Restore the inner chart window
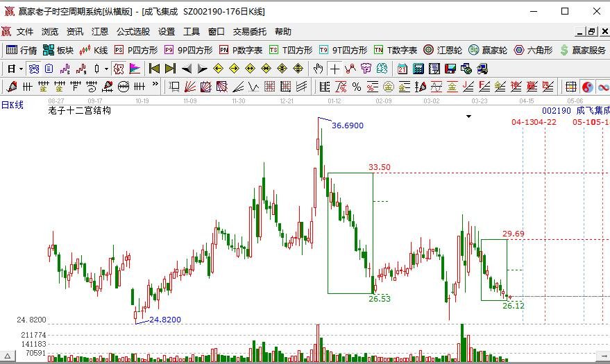610x364 pixels. (592, 32)
